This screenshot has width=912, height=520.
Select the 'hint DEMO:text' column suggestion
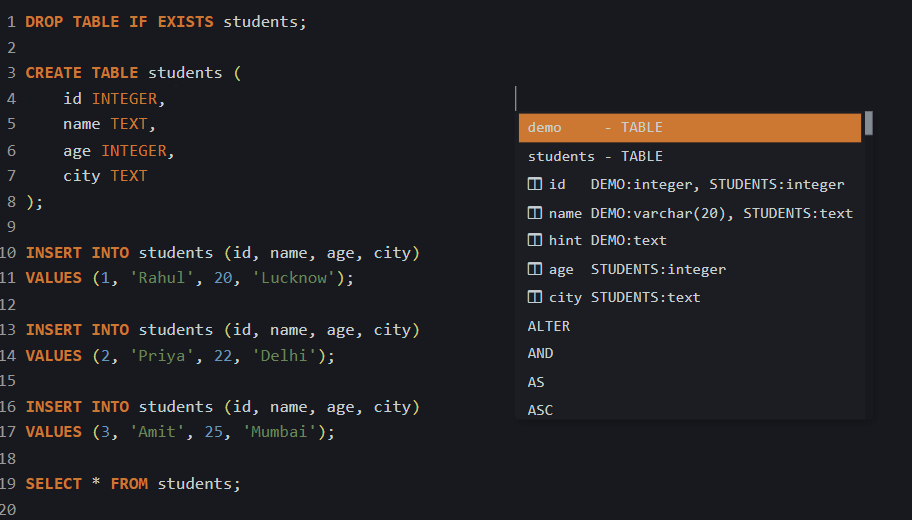[690, 240]
